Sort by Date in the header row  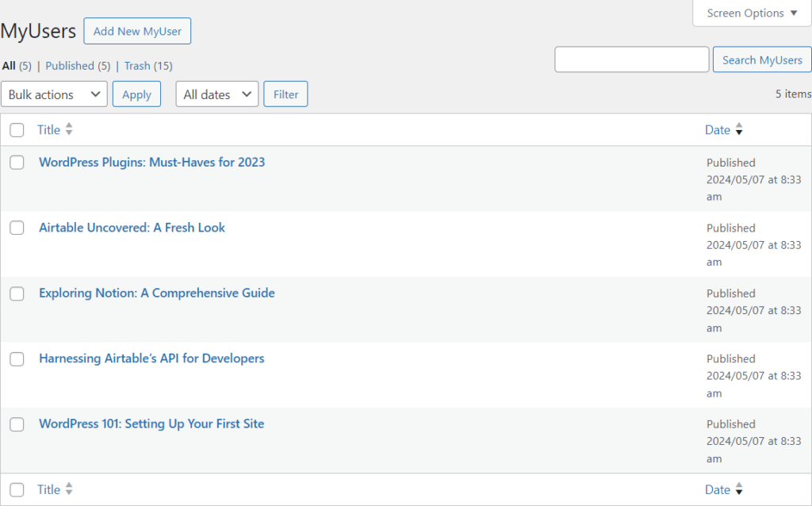[718, 130]
